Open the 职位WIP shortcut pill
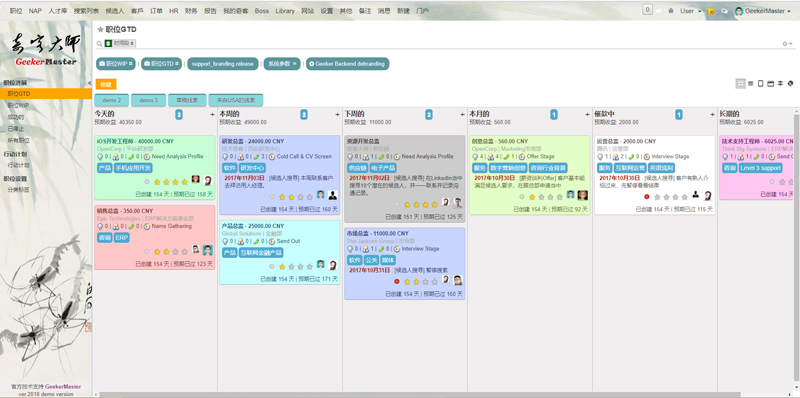 pyautogui.click(x=116, y=64)
